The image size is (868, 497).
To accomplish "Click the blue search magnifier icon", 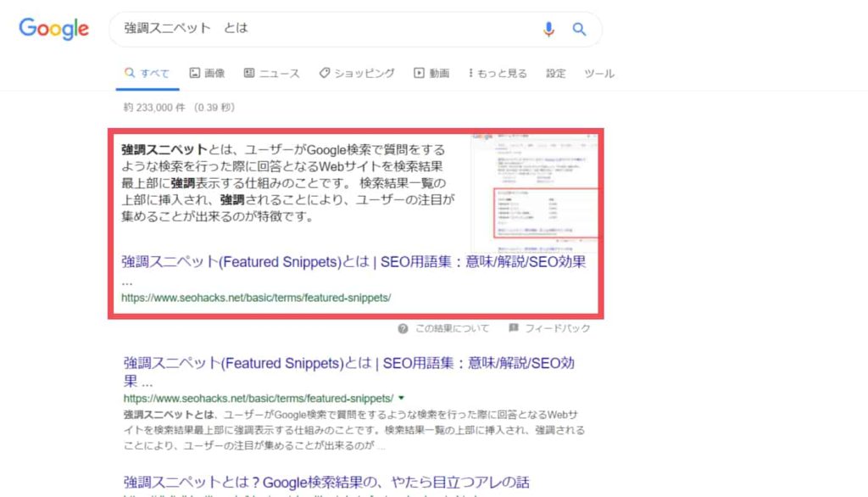I will (x=580, y=29).
